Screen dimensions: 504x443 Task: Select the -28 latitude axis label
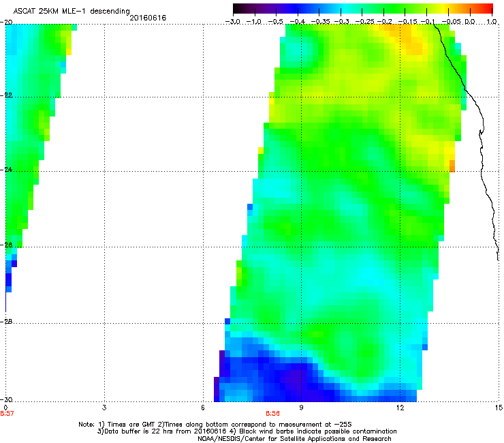(6, 322)
